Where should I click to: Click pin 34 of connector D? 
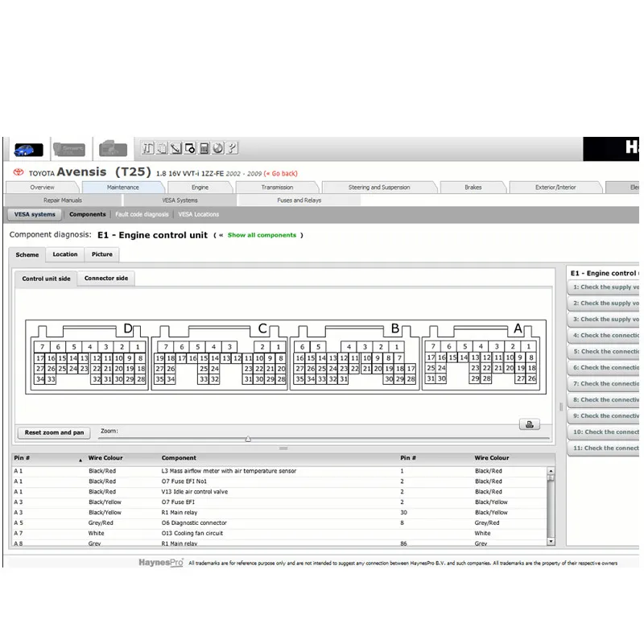click(x=39, y=379)
